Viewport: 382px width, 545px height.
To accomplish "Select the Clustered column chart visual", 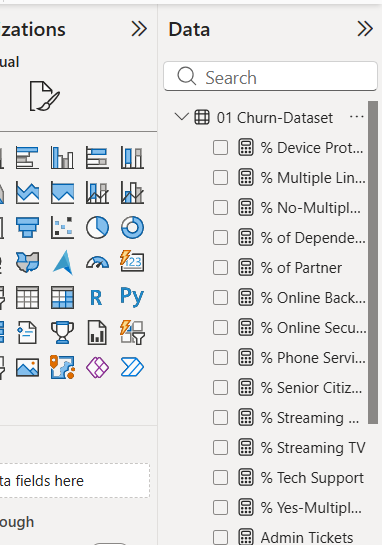I will pos(62,157).
